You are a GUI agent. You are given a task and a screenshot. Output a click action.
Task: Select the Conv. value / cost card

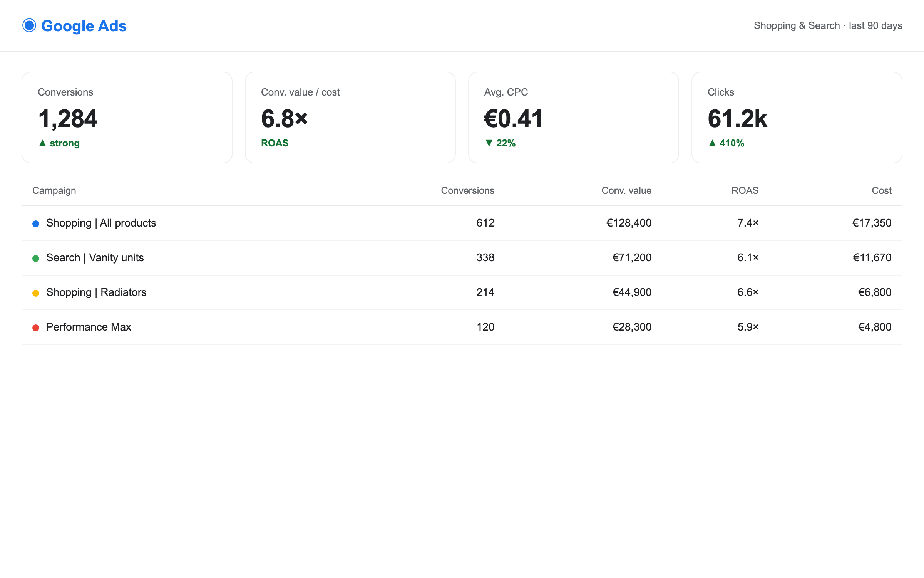pyautogui.click(x=350, y=118)
